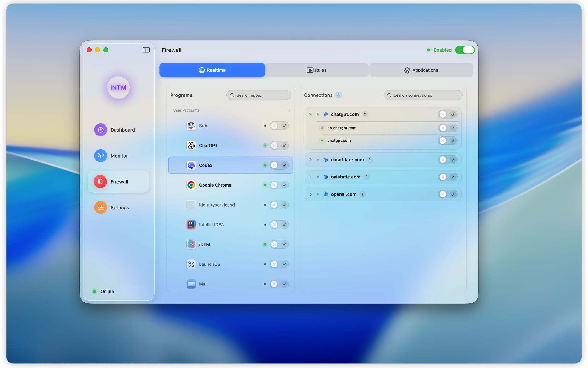This screenshot has width=588, height=368.
Task: Toggle block/allow switch for iNTM program
Action: [279, 244]
